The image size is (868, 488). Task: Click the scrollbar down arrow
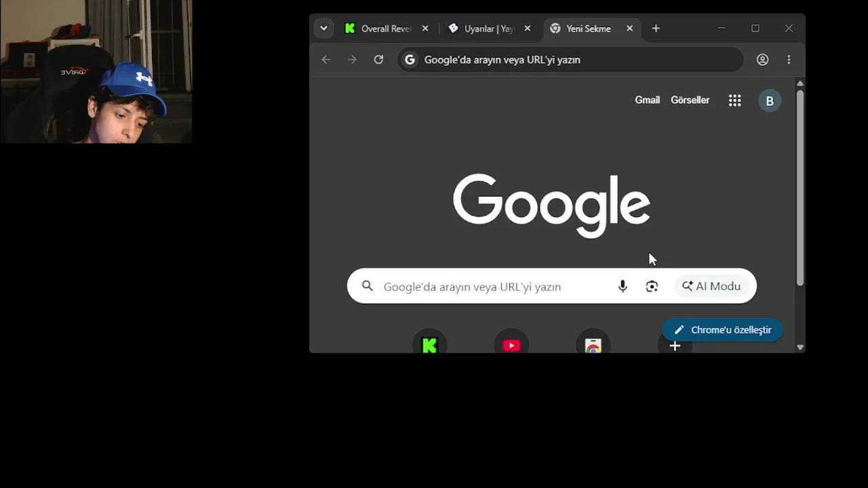800,348
